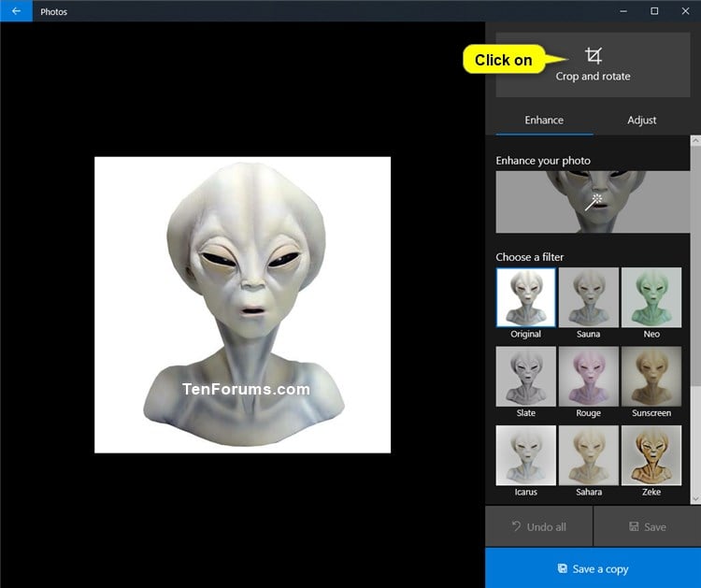Apply the Zeke filter

point(651,455)
